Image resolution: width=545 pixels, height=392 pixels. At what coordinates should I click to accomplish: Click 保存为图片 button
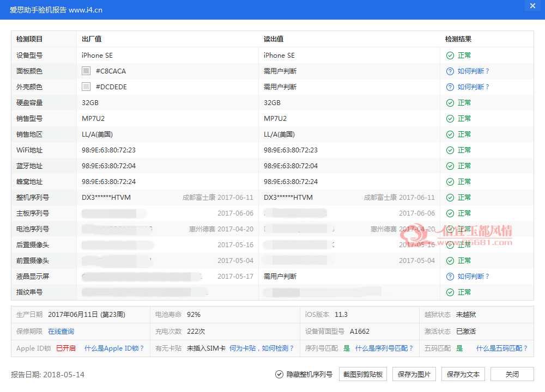tap(414, 374)
